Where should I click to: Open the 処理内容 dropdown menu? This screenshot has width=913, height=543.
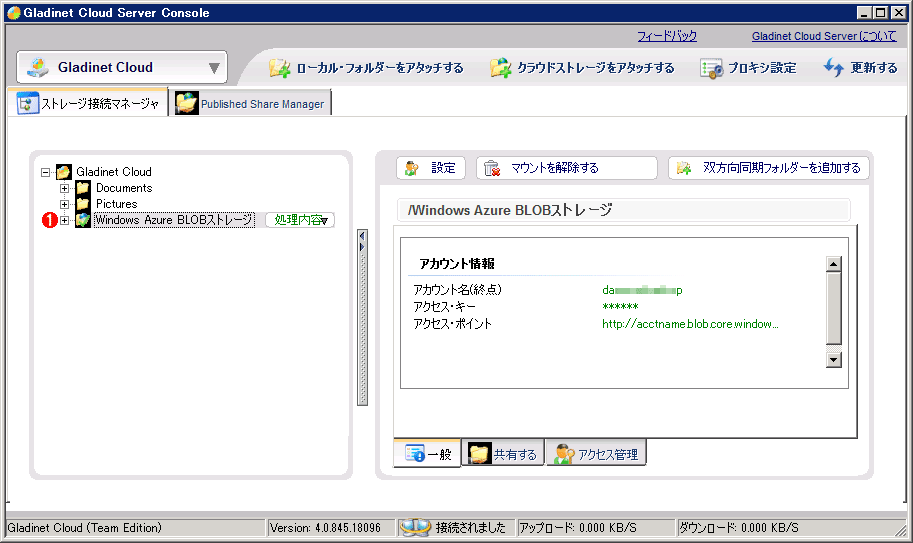pos(300,220)
